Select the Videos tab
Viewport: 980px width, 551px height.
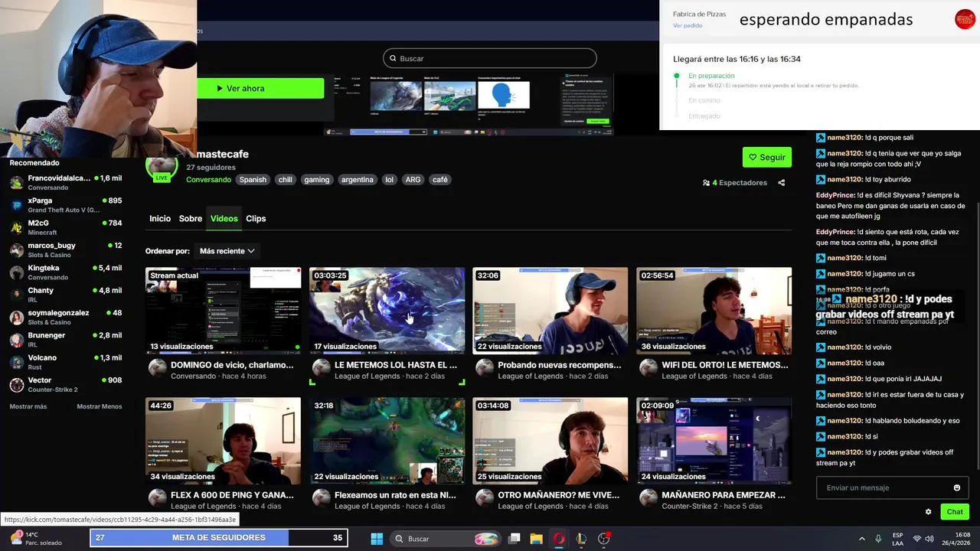(x=224, y=219)
